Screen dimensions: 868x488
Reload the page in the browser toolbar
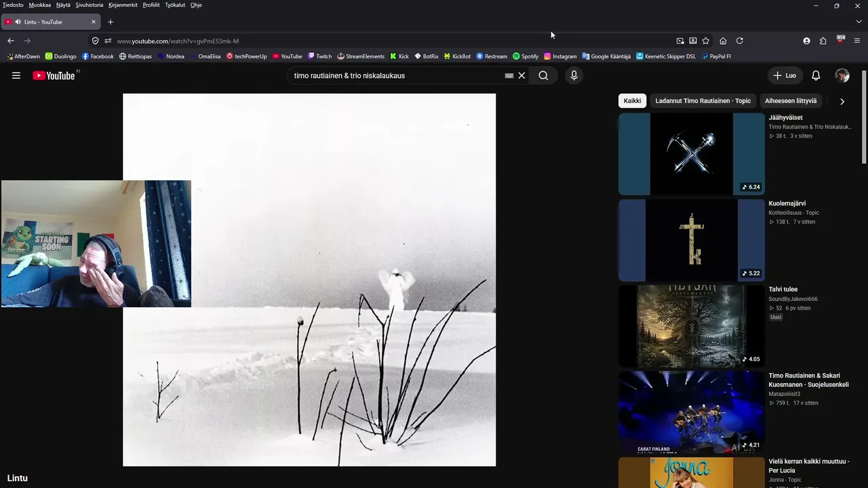[x=739, y=41]
